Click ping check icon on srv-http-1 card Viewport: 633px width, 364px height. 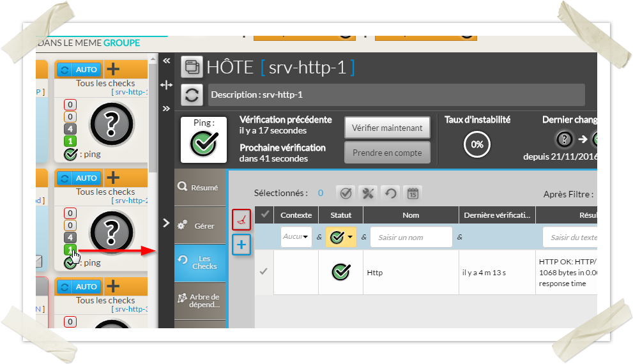pyautogui.click(x=71, y=154)
